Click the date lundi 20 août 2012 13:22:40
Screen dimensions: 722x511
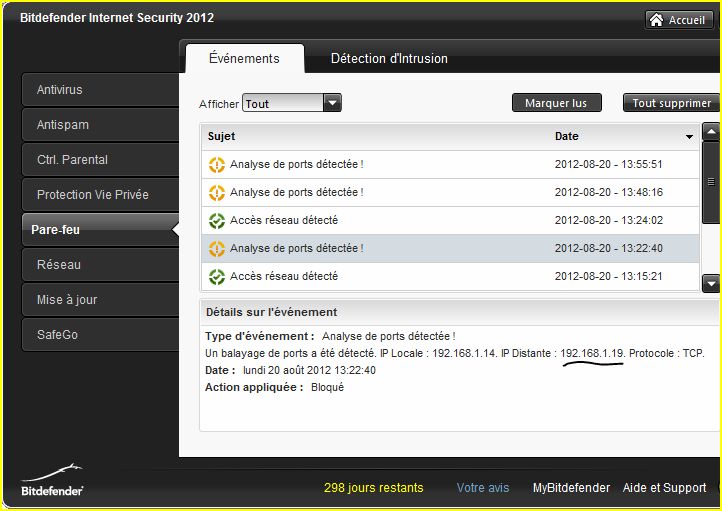coord(309,370)
